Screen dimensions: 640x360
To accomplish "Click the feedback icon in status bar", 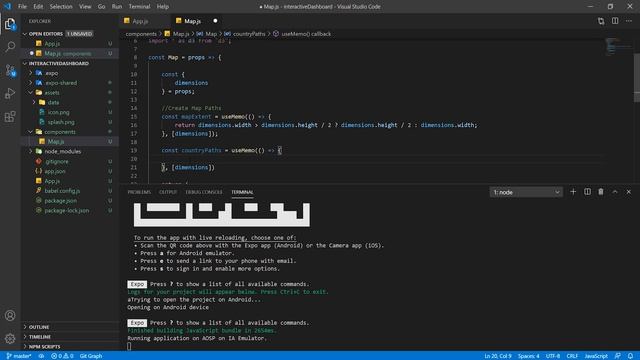I will click(618, 356).
